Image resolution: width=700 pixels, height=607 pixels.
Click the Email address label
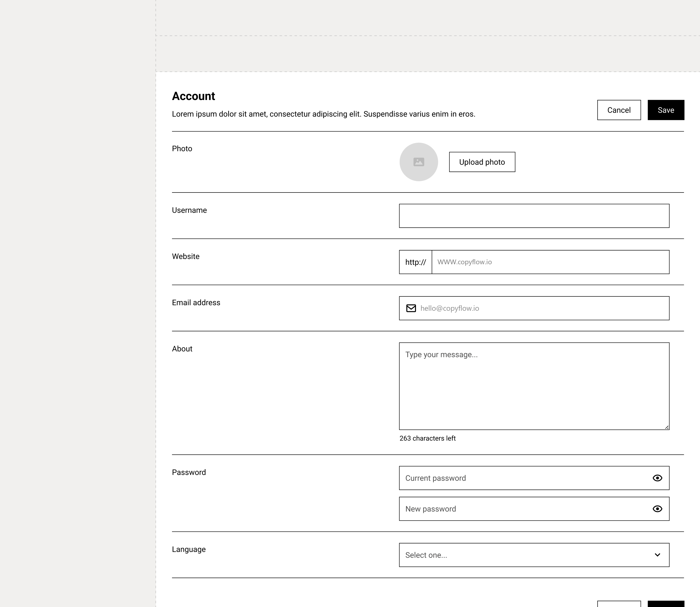coord(196,302)
